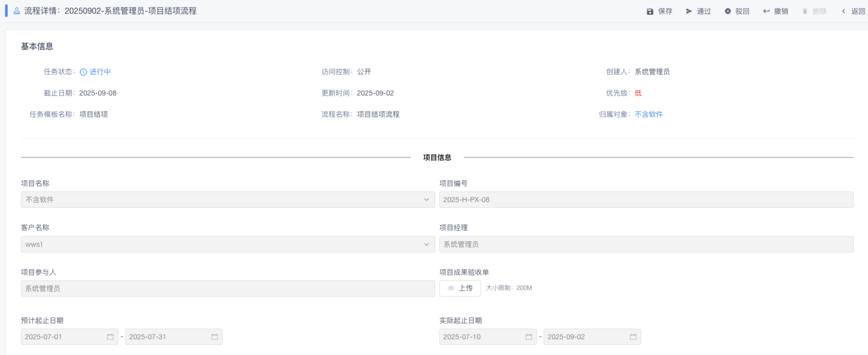Click the 通过 approve button text
Image resolution: width=868 pixels, height=355 pixels.
pyautogui.click(x=704, y=11)
